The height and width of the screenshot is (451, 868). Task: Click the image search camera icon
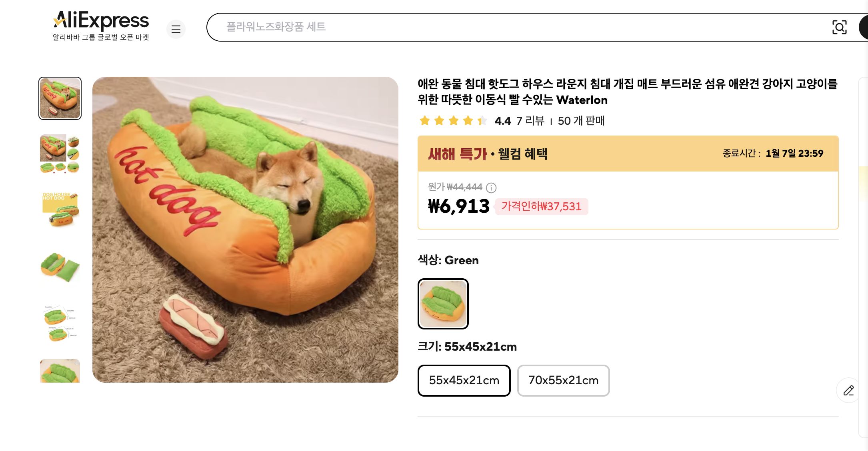coord(840,27)
